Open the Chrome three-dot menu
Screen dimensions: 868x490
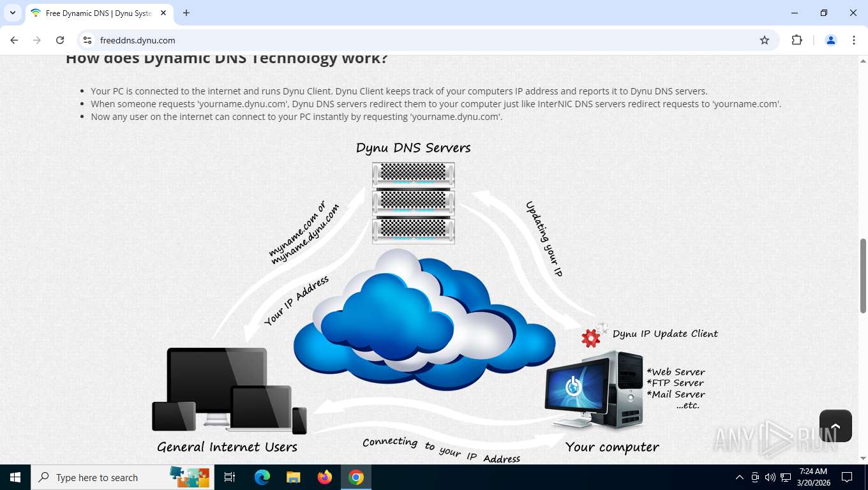854,40
